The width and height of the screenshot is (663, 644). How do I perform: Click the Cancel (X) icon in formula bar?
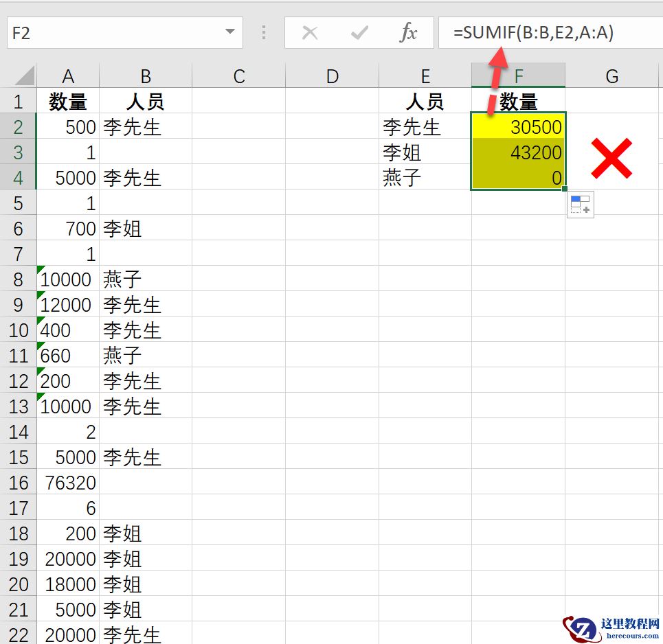[311, 32]
